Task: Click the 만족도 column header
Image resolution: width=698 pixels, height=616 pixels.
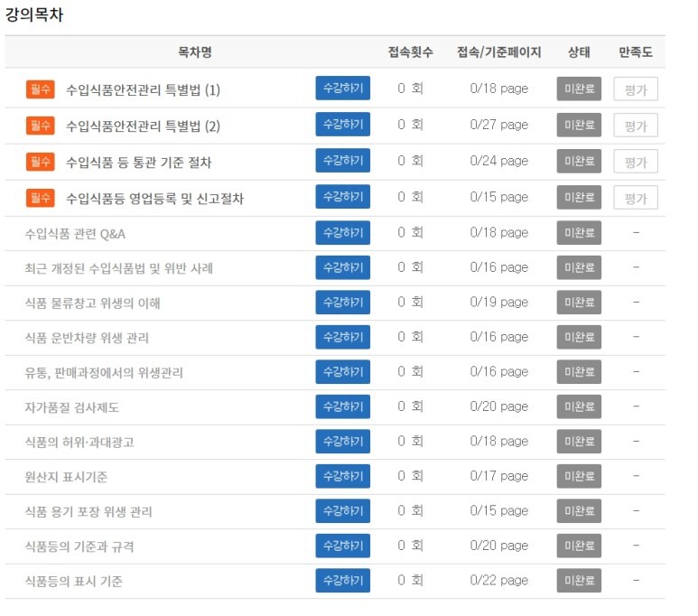Action: pyautogui.click(x=635, y=52)
